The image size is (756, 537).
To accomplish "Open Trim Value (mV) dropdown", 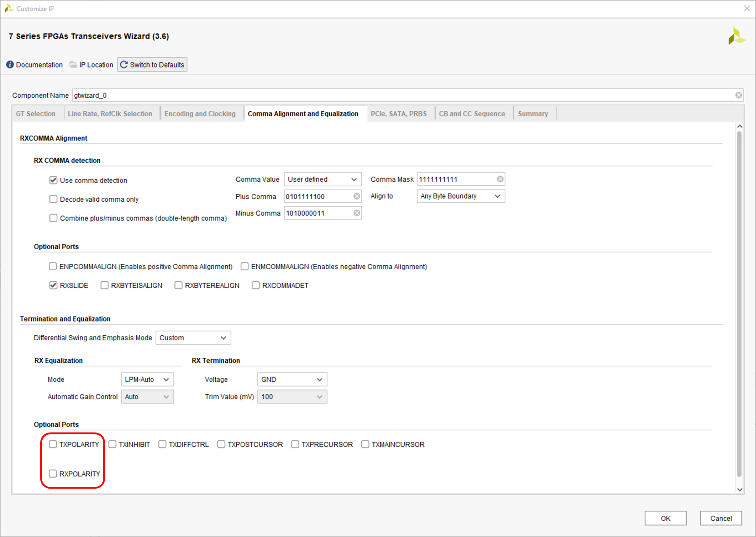I will (292, 397).
